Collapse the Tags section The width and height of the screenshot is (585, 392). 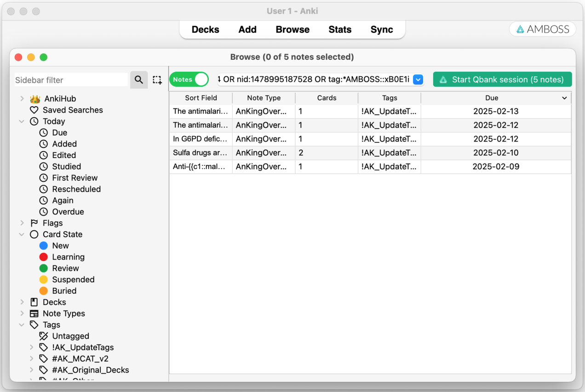pyautogui.click(x=22, y=325)
